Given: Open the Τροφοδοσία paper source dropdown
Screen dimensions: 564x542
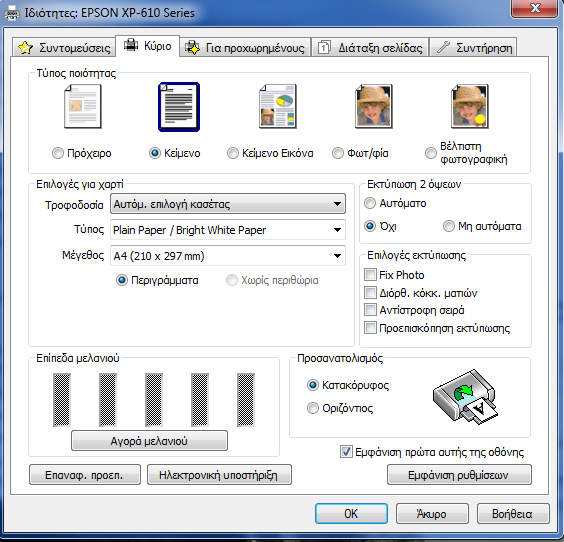Looking at the screenshot, I should point(228,204).
